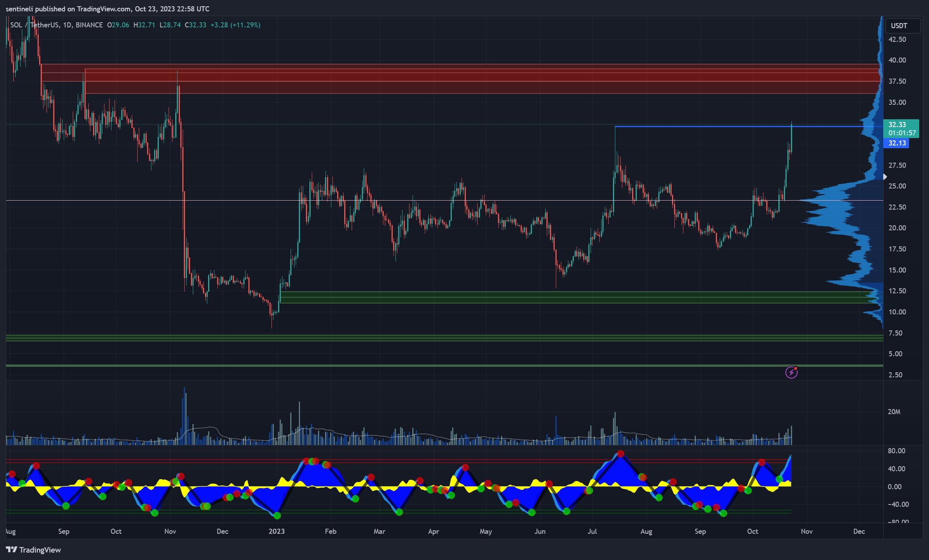
Task: Click the Nov label right of Oct
Action: click(x=807, y=531)
